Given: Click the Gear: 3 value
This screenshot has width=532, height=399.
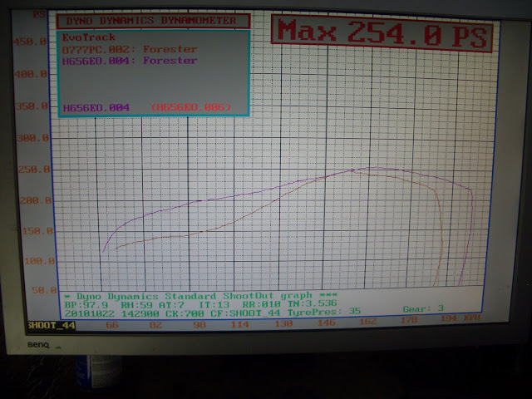Looking at the screenshot, I should click(x=423, y=309).
